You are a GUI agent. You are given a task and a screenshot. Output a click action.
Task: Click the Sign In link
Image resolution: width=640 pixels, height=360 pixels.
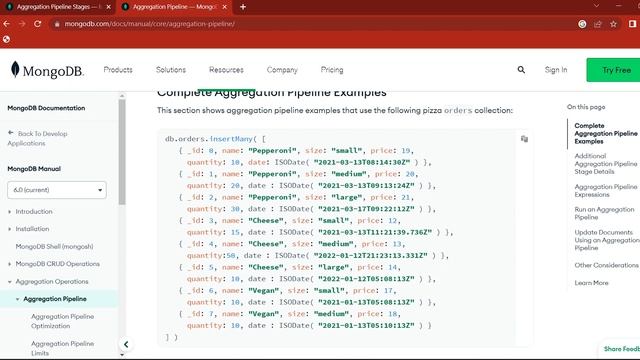556,70
